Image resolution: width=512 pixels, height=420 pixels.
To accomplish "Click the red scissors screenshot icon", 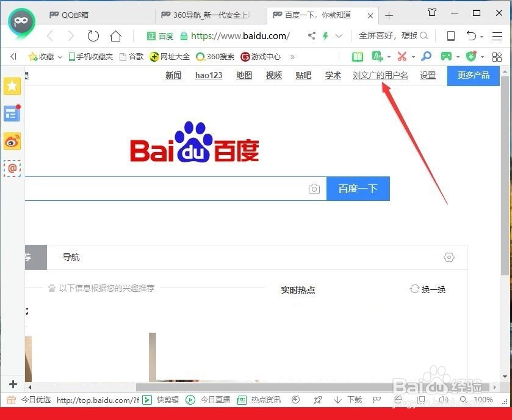I will [402, 57].
